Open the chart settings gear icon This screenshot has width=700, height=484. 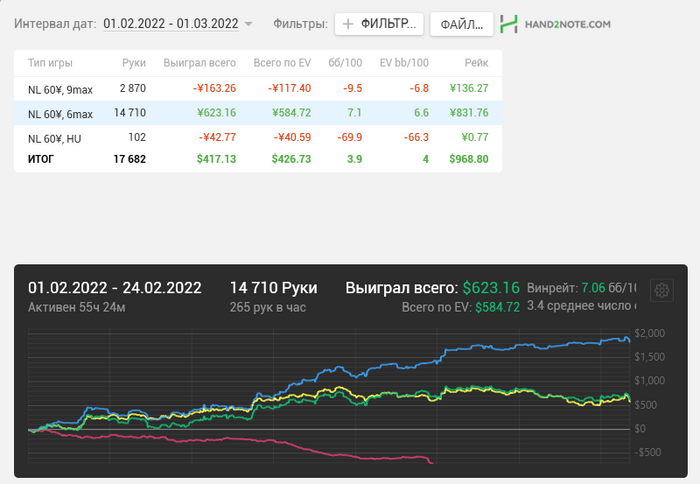[662, 291]
